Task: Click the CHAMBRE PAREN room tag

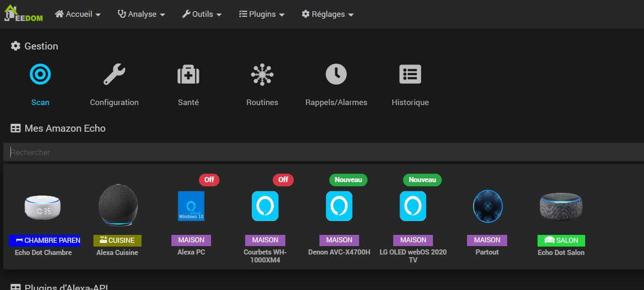Action: point(44,240)
